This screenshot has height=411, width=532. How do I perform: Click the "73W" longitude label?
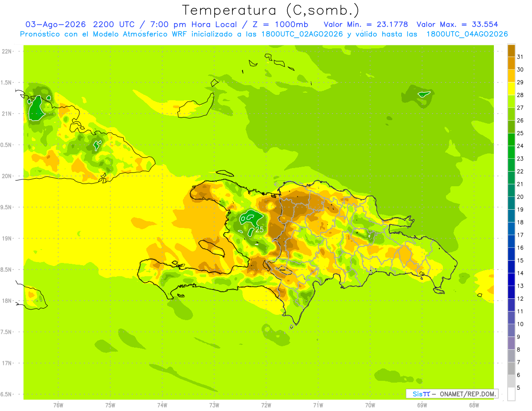[x=214, y=405]
